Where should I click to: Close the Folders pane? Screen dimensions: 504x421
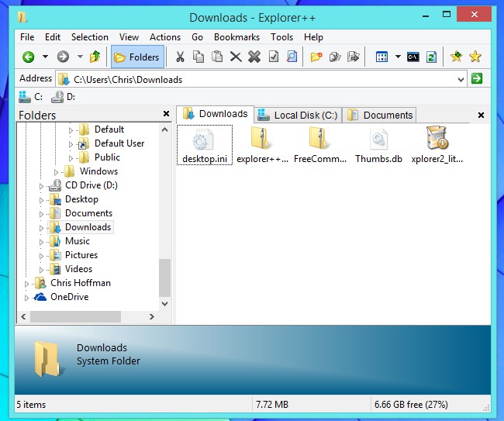[166, 113]
